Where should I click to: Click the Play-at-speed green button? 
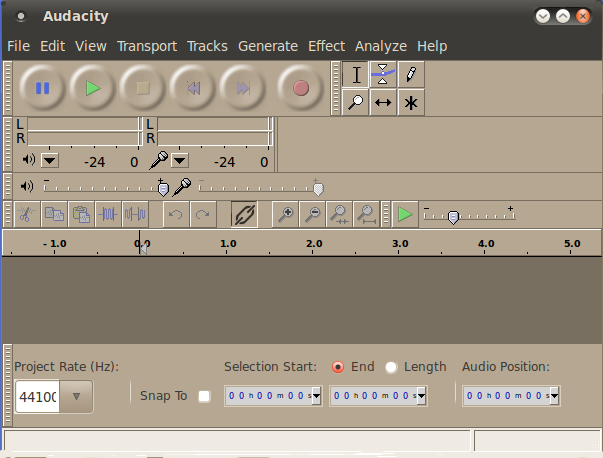(405, 214)
